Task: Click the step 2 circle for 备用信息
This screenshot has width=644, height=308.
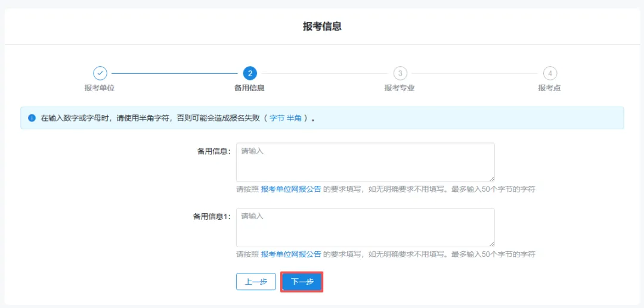Action: (x=250, y=73)
